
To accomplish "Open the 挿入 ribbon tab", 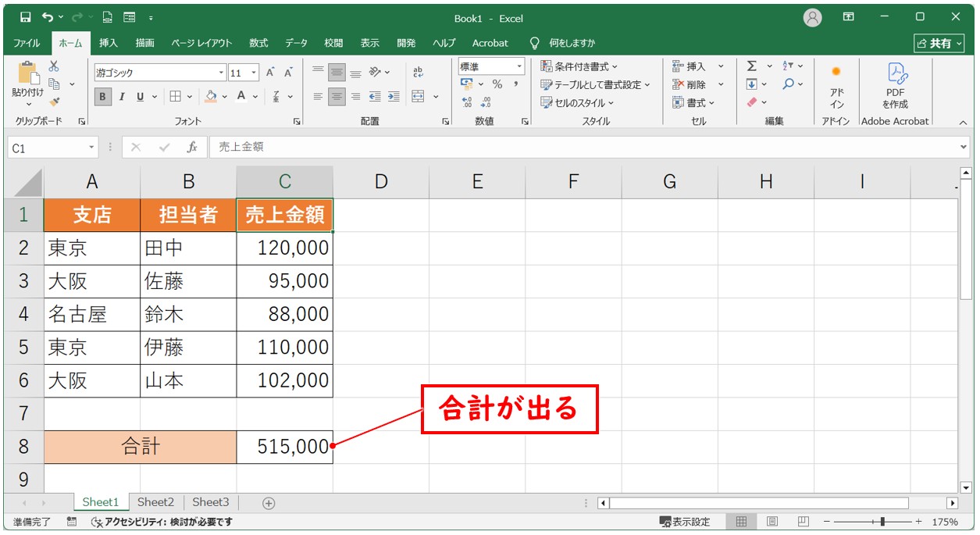I will coord(109,43).
